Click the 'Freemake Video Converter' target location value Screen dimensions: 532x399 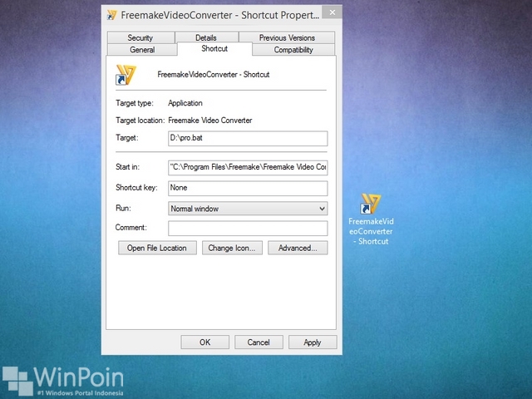click(x=210, y=121)
